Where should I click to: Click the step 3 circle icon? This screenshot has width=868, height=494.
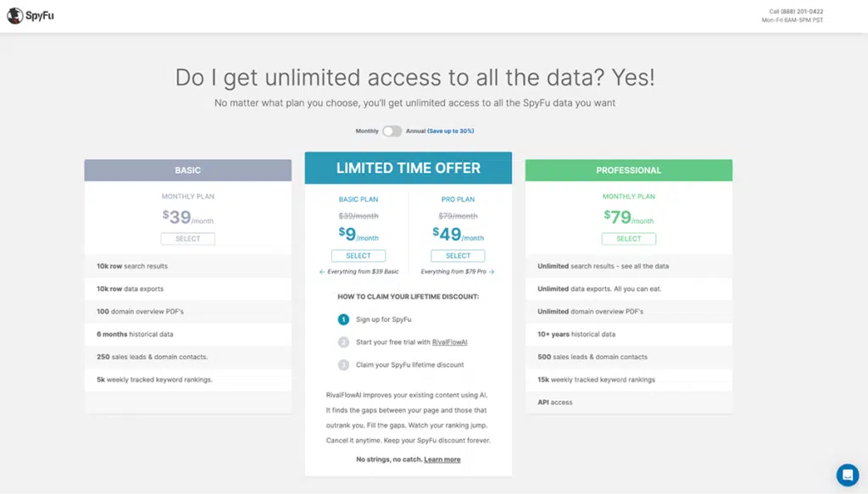point(343,365)
